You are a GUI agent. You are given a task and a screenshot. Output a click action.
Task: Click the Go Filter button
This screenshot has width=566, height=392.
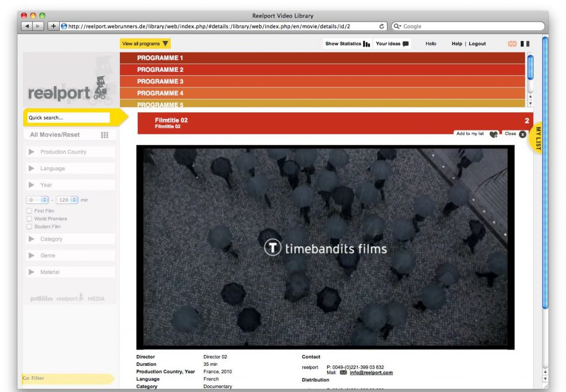click(x=68, y=378)
